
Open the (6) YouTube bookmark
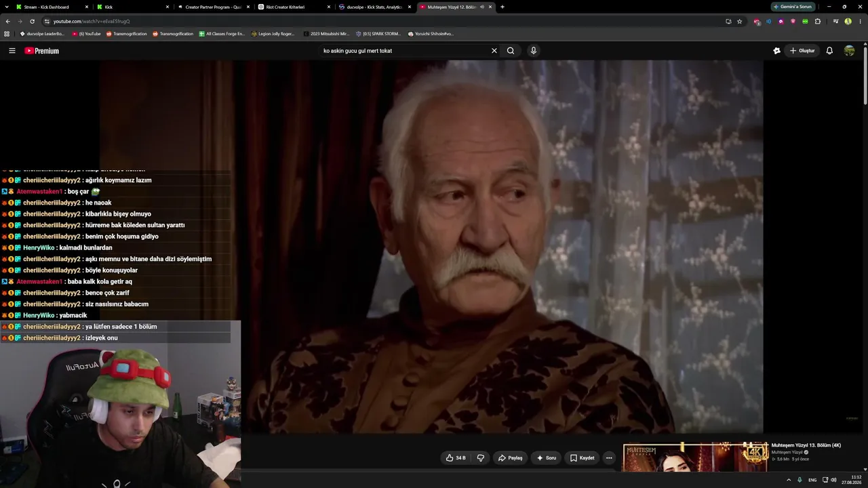[x=87, y=33]
